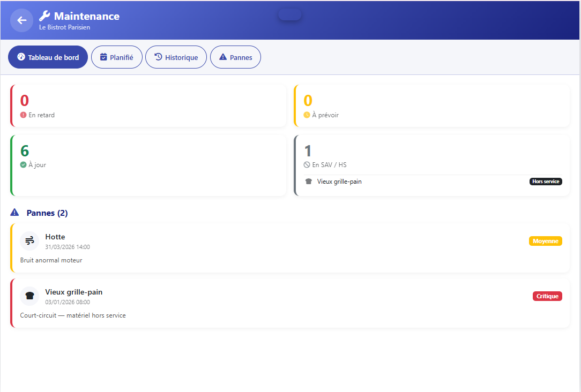Click the pill handle at top of header

[289, 14]
